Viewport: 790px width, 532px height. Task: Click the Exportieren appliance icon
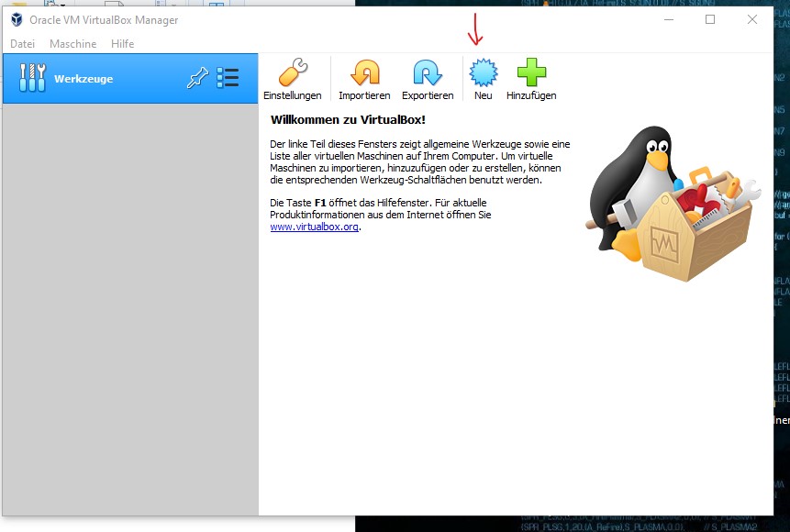428,79
